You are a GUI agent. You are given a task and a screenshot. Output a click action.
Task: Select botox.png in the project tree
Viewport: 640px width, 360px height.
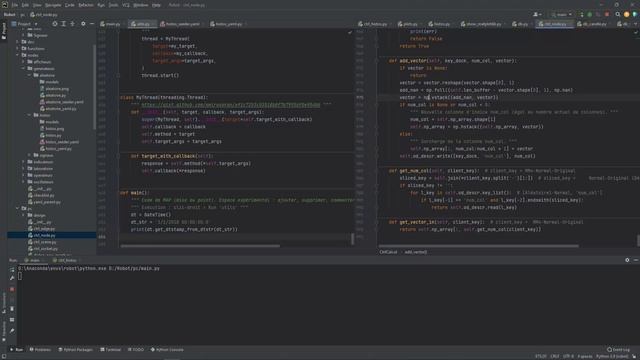click(x=52, y=129)
